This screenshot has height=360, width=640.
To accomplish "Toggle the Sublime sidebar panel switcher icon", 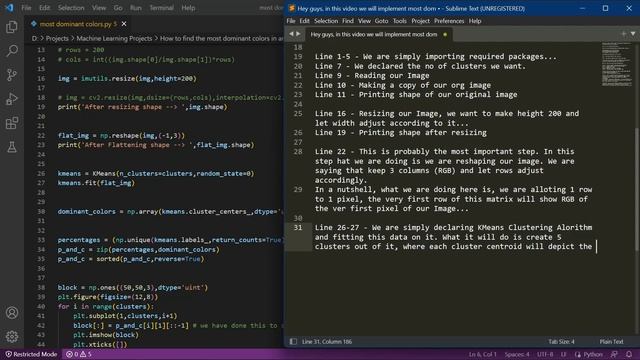I will [x=293, y=342].
